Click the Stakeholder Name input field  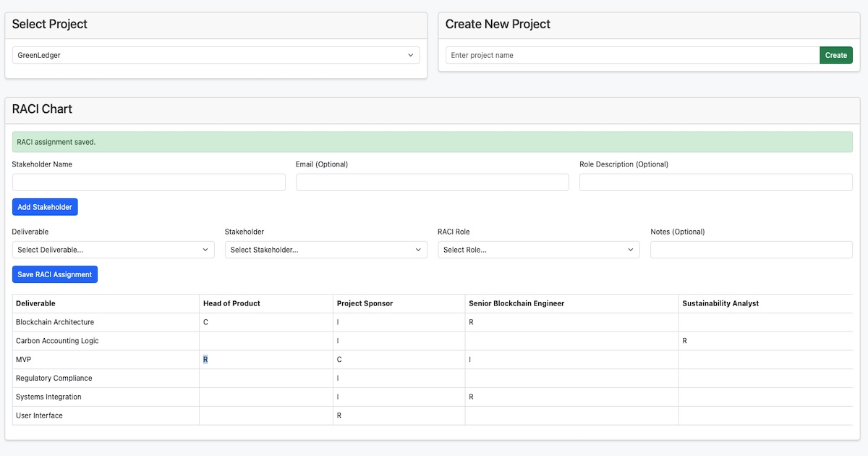point(148,182)
